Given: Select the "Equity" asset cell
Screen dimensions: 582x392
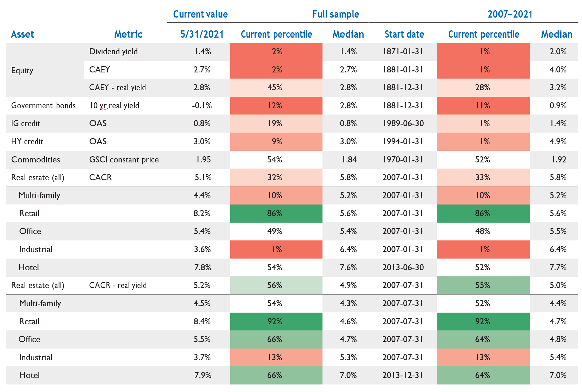Looking at the screenshot, I should (x=22, y=70).
